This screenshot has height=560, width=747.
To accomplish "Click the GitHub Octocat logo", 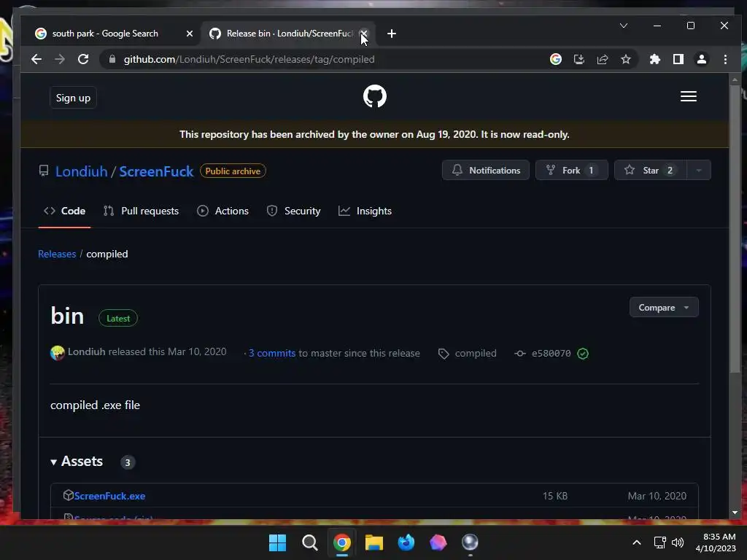I will (375, 97).
